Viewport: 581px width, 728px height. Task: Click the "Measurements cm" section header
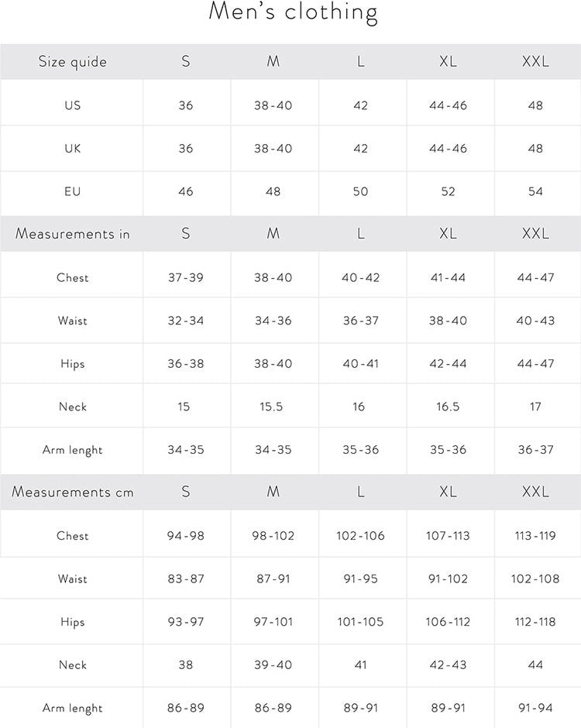coord(73,493)
